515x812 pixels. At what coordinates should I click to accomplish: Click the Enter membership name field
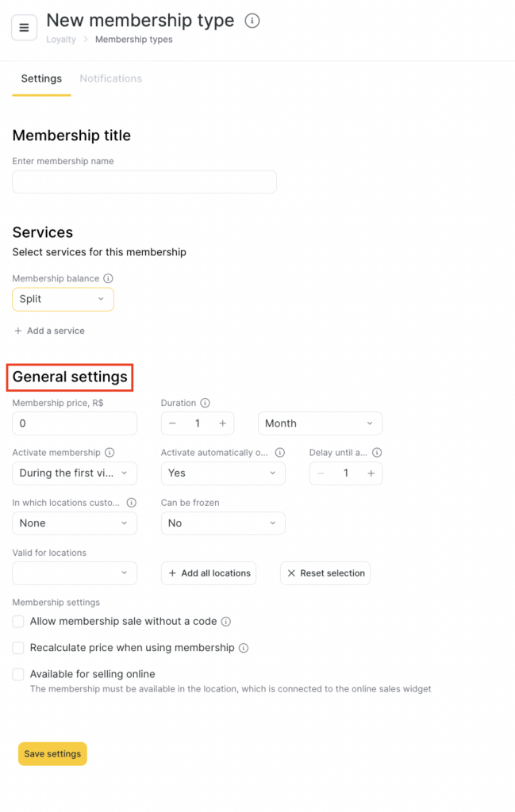[x=144, y=182]
